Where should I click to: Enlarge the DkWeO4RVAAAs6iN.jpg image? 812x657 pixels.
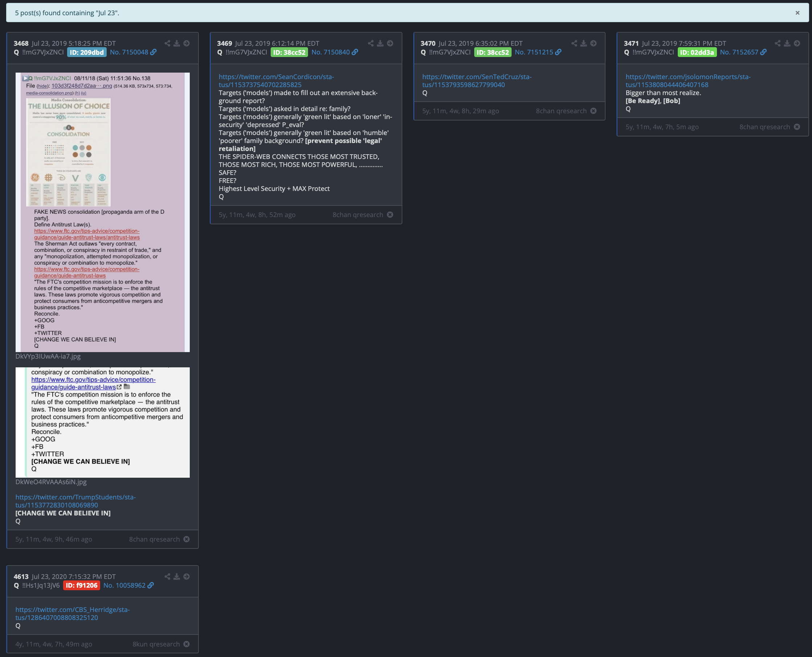pos(102,423)
